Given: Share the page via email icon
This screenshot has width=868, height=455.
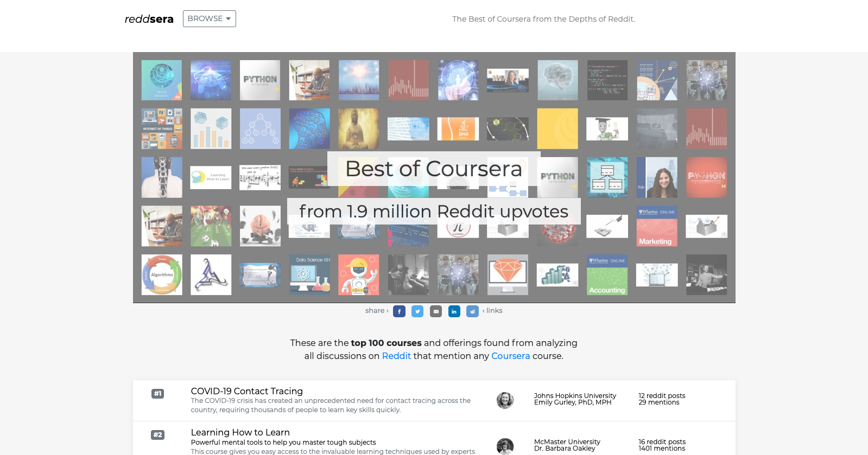Looking at the screenshot, I should click(x=436, y=311).
